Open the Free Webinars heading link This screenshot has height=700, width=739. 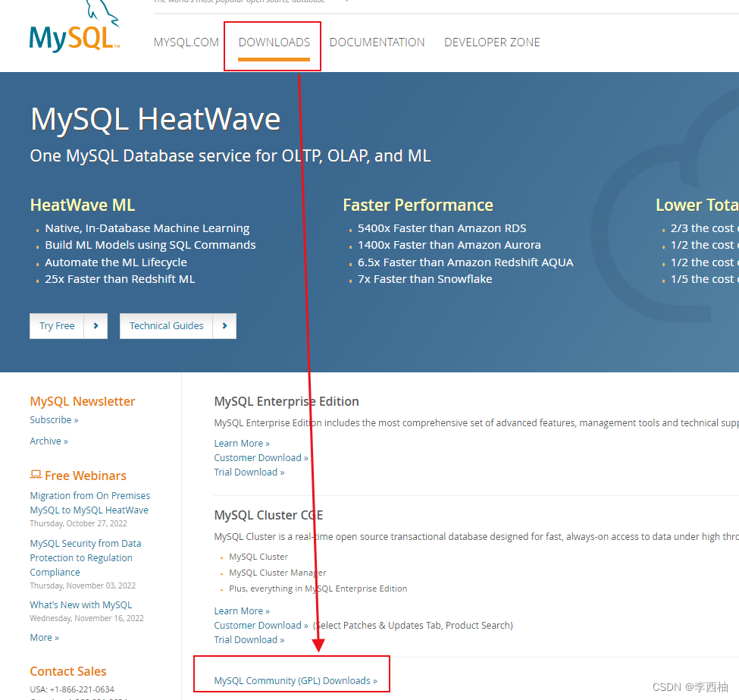(86, 476)
